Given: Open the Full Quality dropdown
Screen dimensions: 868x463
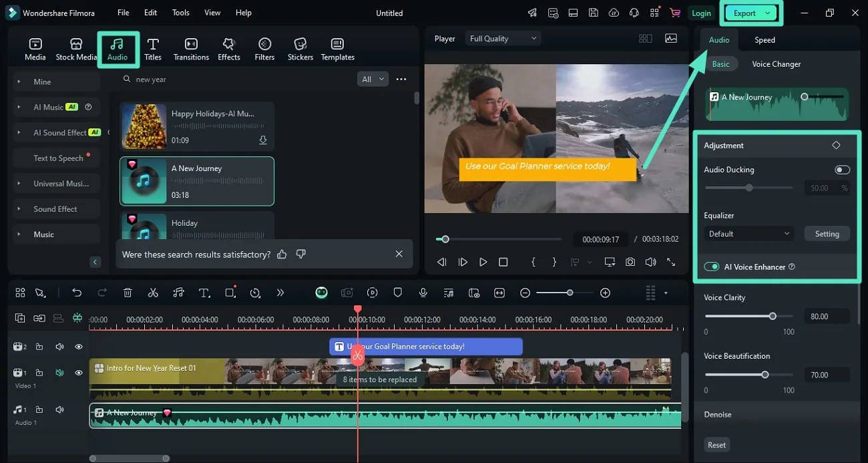Looking at the screenshot, I should [503, 39].
